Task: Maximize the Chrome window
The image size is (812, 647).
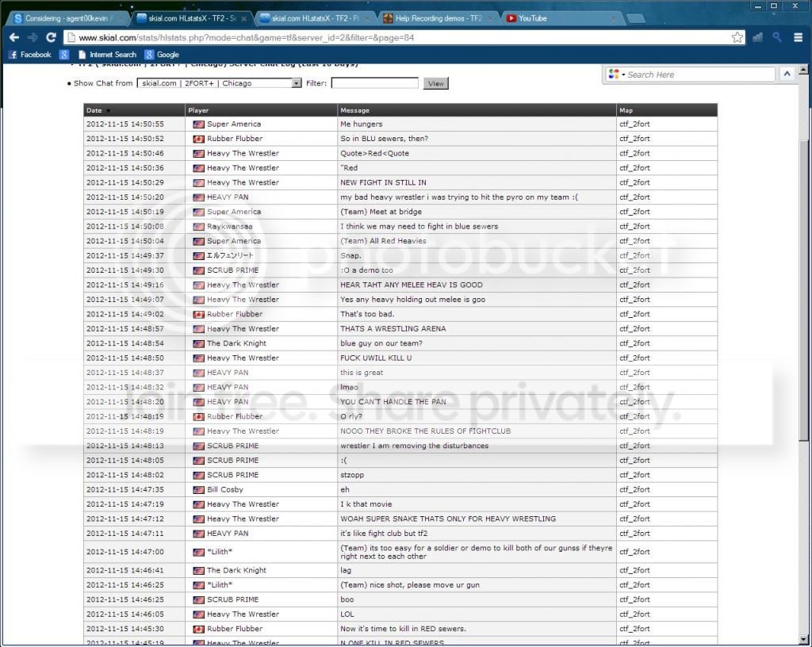Action: pyautogui.click(x=774, y=6)
